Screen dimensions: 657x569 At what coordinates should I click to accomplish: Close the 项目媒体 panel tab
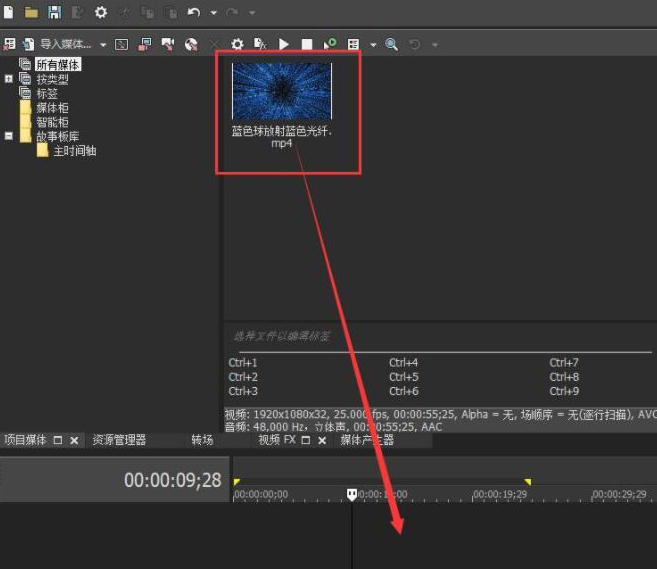click(74, 440)
